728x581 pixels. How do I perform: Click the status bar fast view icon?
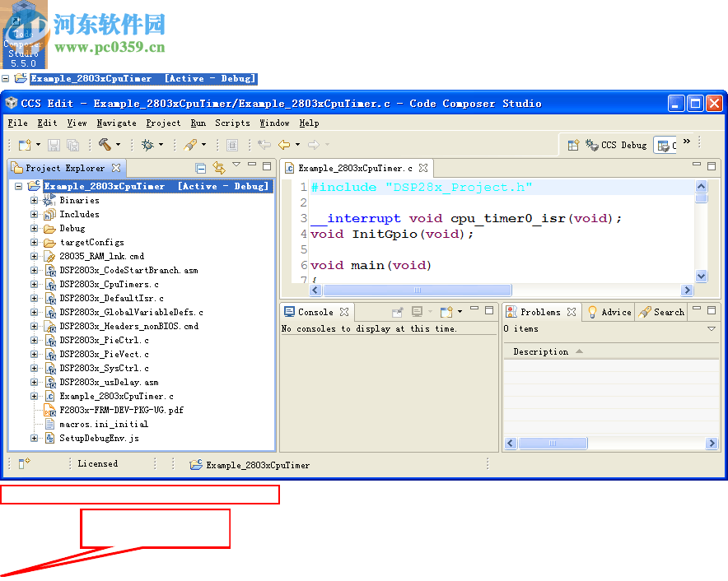(24, 463)
